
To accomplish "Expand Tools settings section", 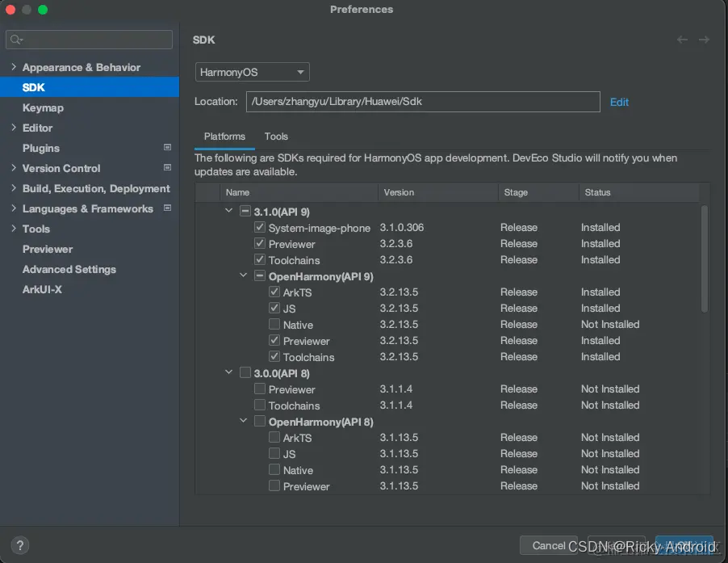I will point(14,229).
